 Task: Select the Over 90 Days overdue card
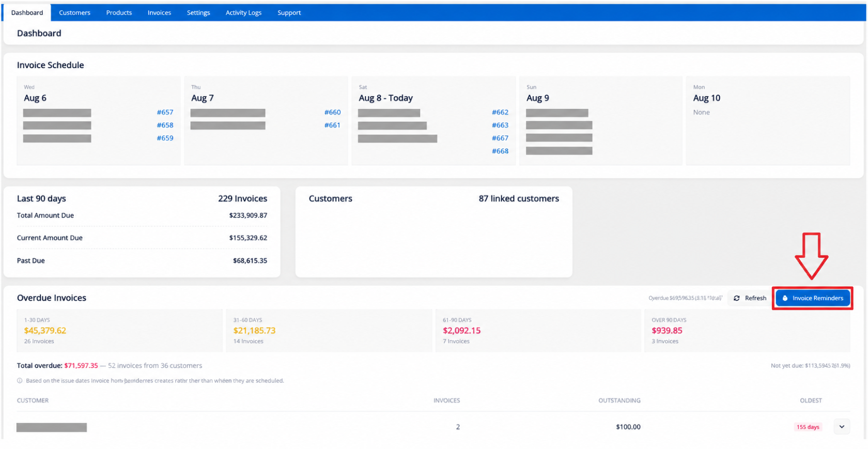click(747, 331)
